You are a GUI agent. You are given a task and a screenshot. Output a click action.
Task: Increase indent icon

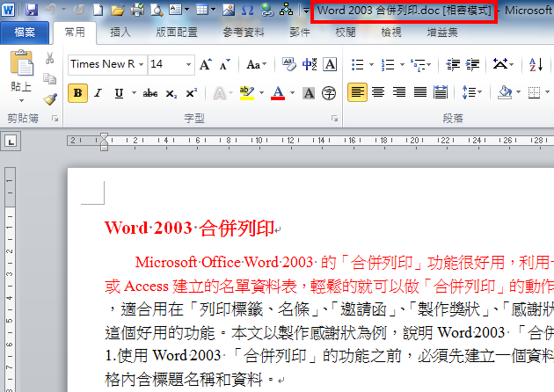coord(472,65)
